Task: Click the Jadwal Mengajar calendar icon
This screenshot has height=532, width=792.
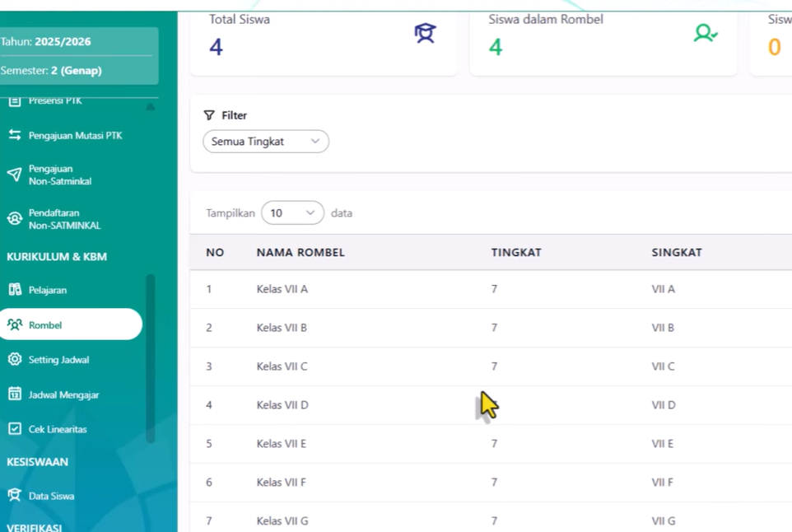Action: [x=15, y=394]
